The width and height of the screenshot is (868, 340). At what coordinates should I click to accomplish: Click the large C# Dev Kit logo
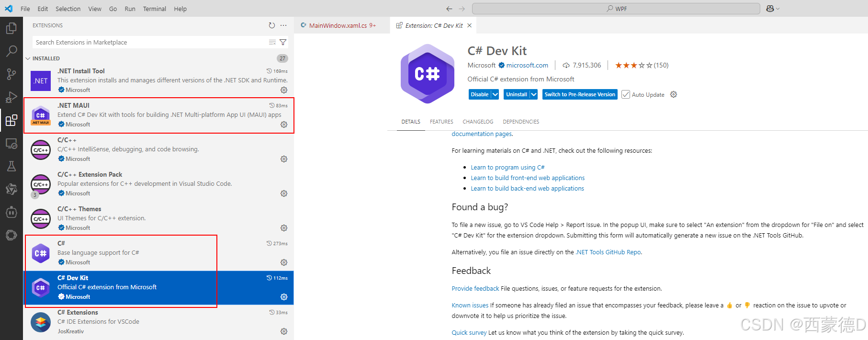pyautogui.click(x=428, y=74)
